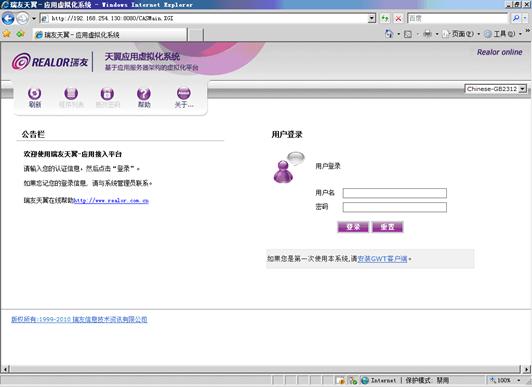
Task: Open a new blank tab
Action: (x=195, y=35)
